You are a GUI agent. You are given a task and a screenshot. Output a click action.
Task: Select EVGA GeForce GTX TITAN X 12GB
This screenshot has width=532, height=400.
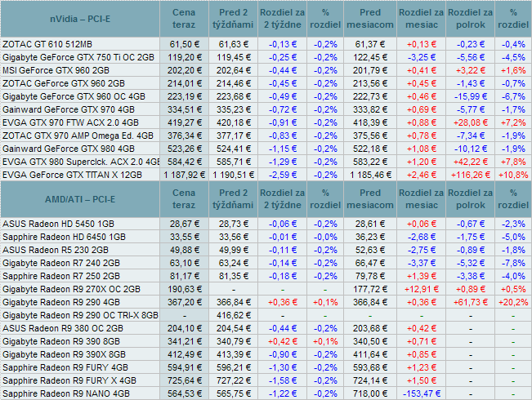click(72, 175)
